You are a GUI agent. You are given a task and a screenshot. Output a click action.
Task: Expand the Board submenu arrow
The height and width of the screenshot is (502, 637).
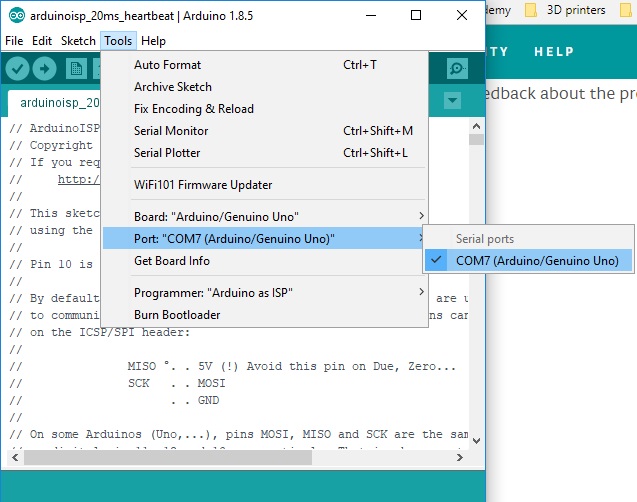click(421, 216)
